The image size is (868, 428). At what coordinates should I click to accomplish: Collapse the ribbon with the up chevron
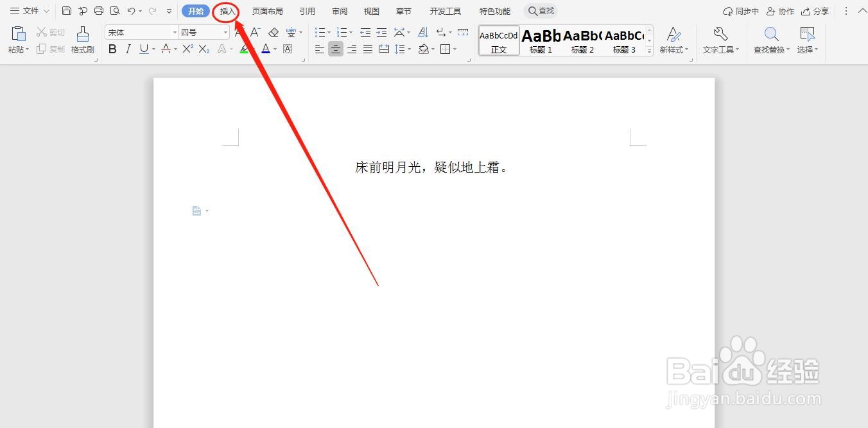(862, 11)
